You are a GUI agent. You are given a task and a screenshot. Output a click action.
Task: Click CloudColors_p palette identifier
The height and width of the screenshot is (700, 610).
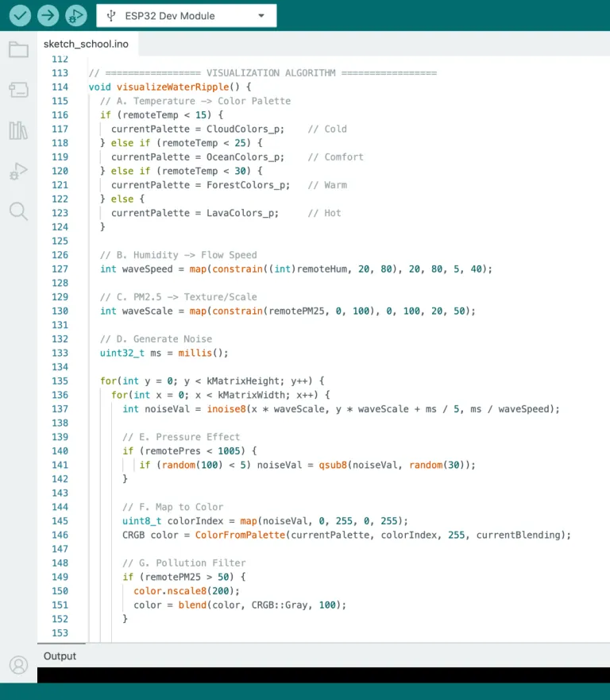tap(242, 129)
